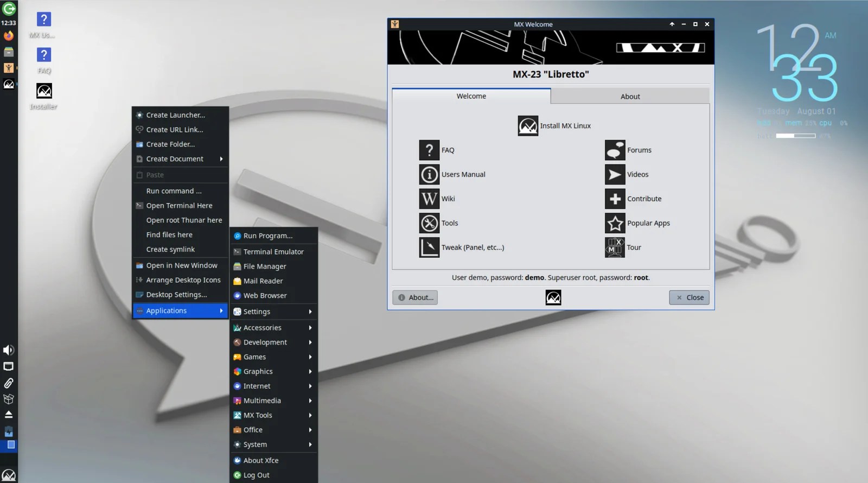Open About Xfce entry
The image size is (868, 483).
pos(274,461)
